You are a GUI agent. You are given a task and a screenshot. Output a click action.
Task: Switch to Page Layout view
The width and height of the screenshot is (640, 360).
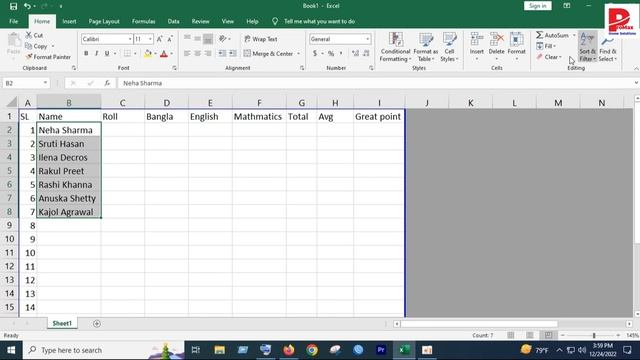[529, 335]
